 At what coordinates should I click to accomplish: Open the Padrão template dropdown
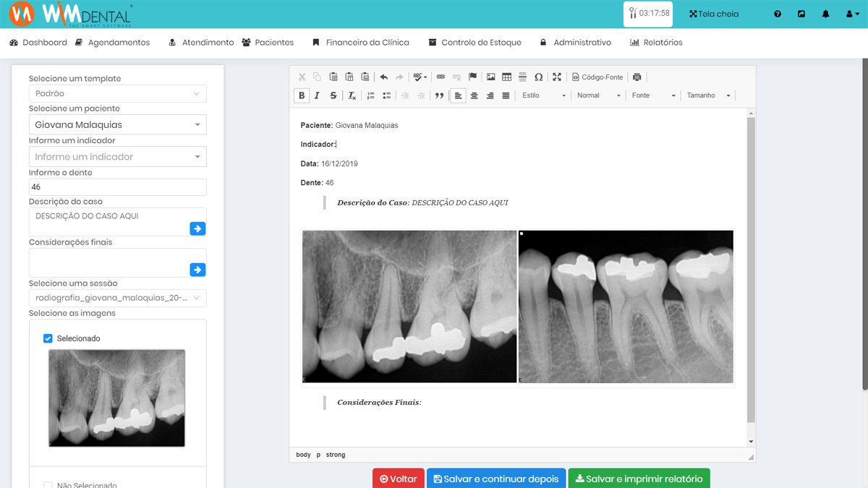tap(117, 93)
